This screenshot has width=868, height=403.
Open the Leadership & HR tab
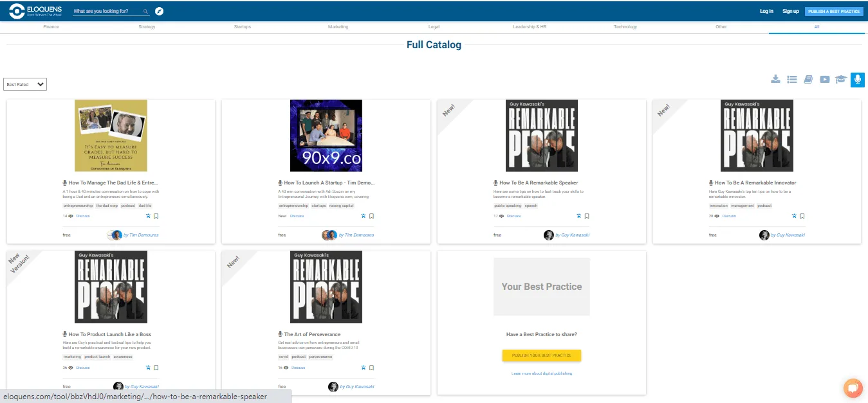click(530, 27)
